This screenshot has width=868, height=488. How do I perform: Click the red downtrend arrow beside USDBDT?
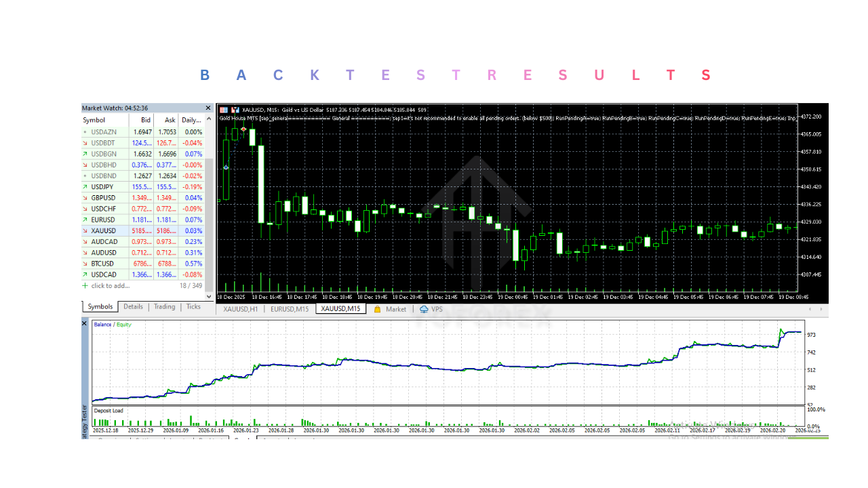point(85,143)
